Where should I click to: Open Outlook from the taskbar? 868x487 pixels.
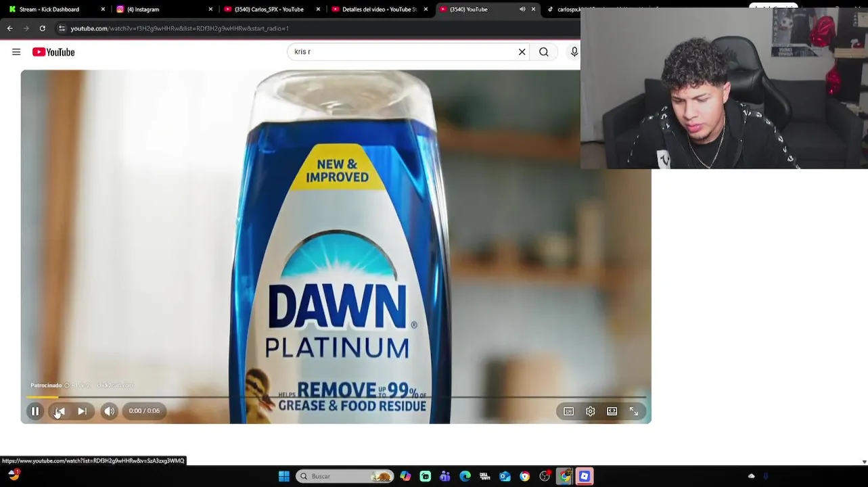coord(505,476)
